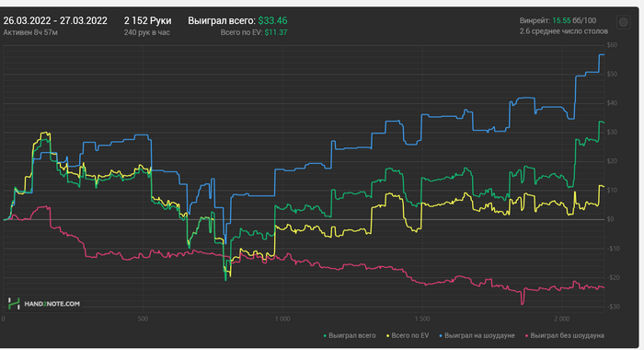Click the 1 000 x-axis label

click(x=282, y=320)
